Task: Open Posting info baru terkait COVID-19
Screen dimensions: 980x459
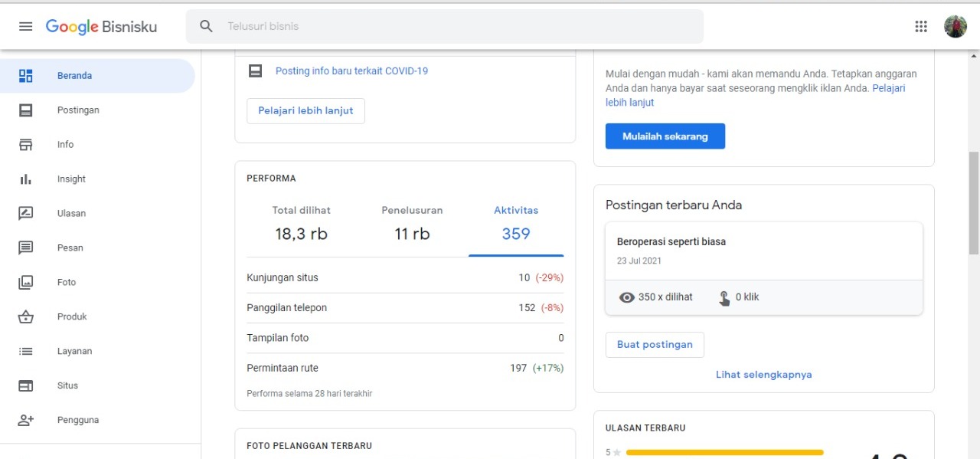Action: (x=351, y=71)
